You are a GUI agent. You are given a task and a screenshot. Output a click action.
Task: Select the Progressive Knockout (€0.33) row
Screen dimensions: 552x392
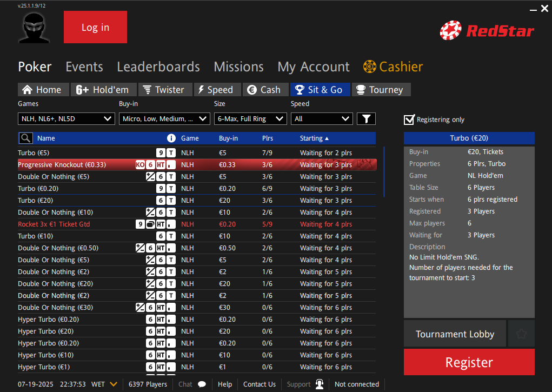197,164
